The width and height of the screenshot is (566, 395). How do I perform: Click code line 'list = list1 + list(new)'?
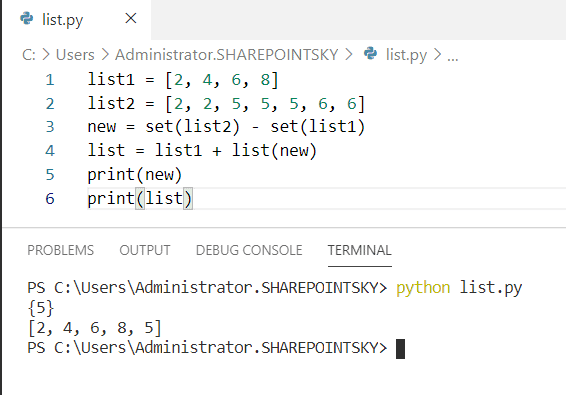pyautogui.click(x=202, y=151)
